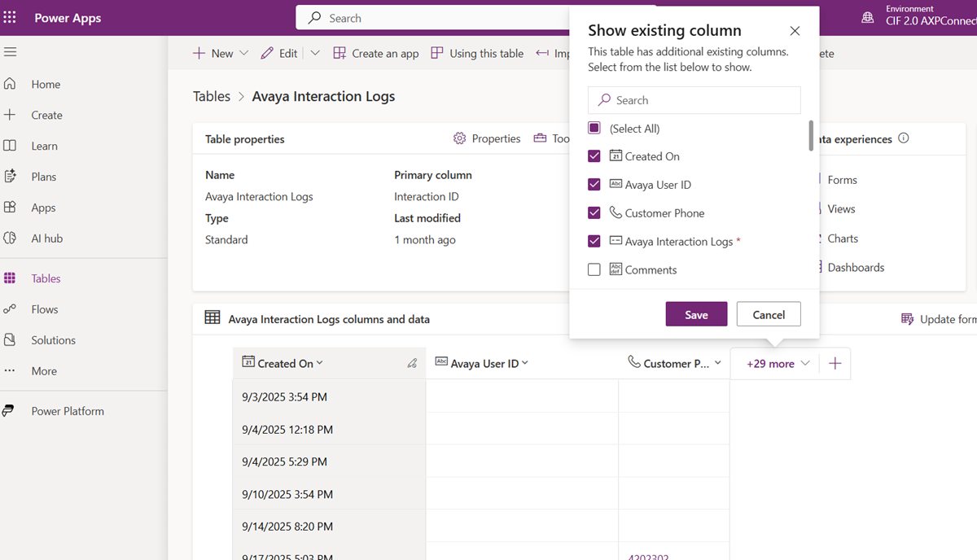Click the environment globe icon in header

[x=868, y=18]
